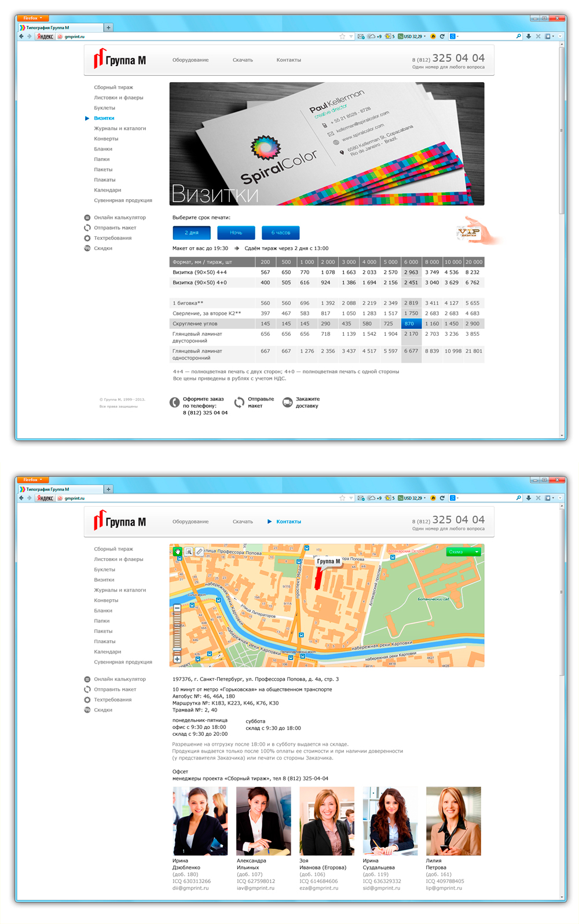Open Отправить макет in the top window sidebar
579x924 pixels.
tap(115, 228)
